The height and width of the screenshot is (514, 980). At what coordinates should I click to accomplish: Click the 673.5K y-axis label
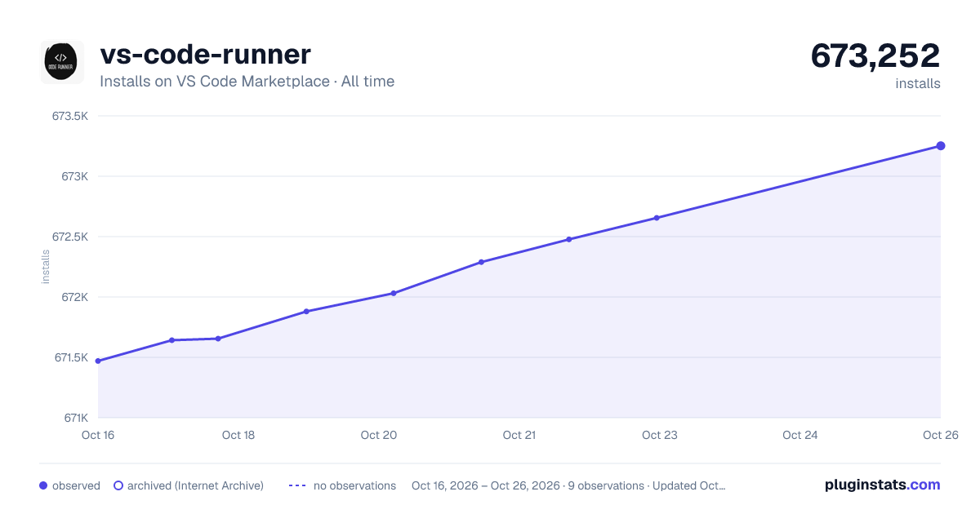tap(69, 116)
